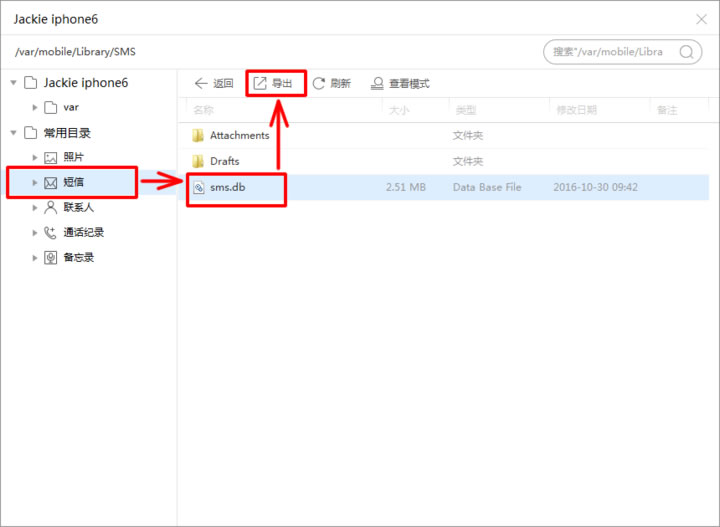
Task: Click the 联系人 contacts person icon
Action: coord(51,207)
